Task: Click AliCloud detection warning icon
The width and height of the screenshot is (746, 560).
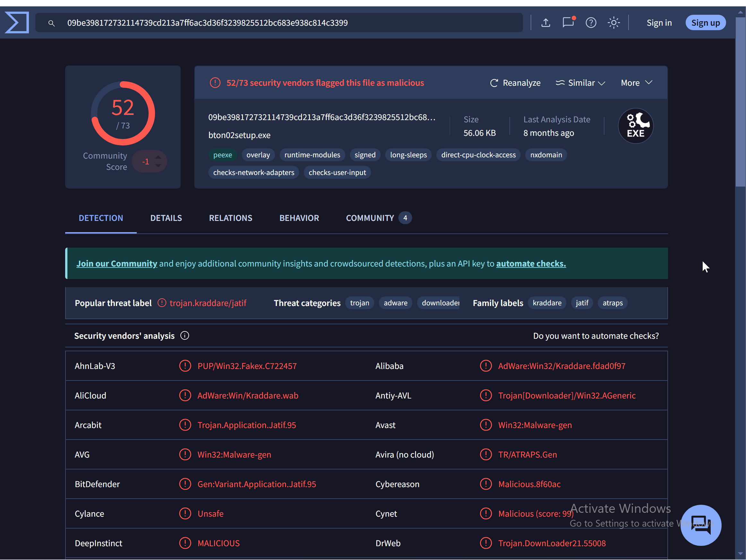Action: click(x=185, y=395)
